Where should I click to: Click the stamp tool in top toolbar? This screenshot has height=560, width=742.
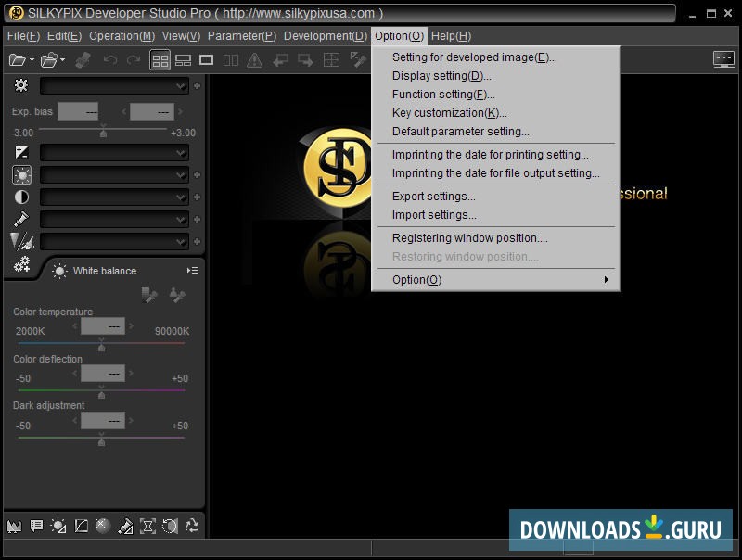click(83, 60)
